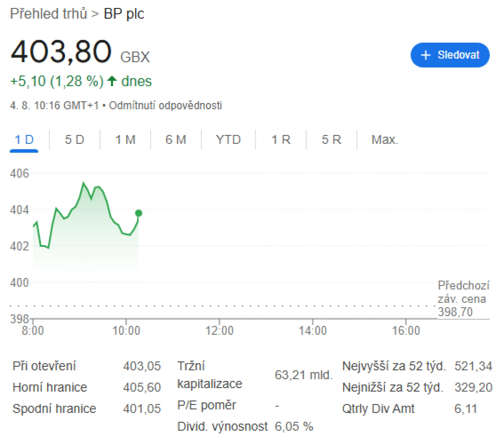Click the 404 price axis label
Screen dimensions: 504x444
(x=19, y=210)
